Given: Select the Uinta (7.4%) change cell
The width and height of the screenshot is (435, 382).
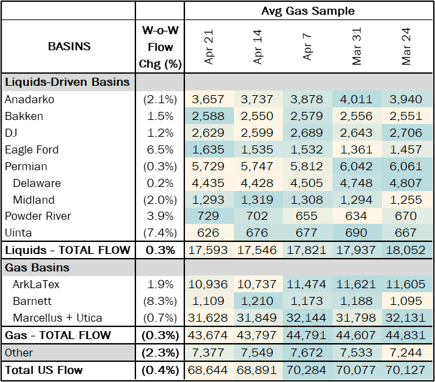Looking at the screenshot, I should (x=160, y=233).
